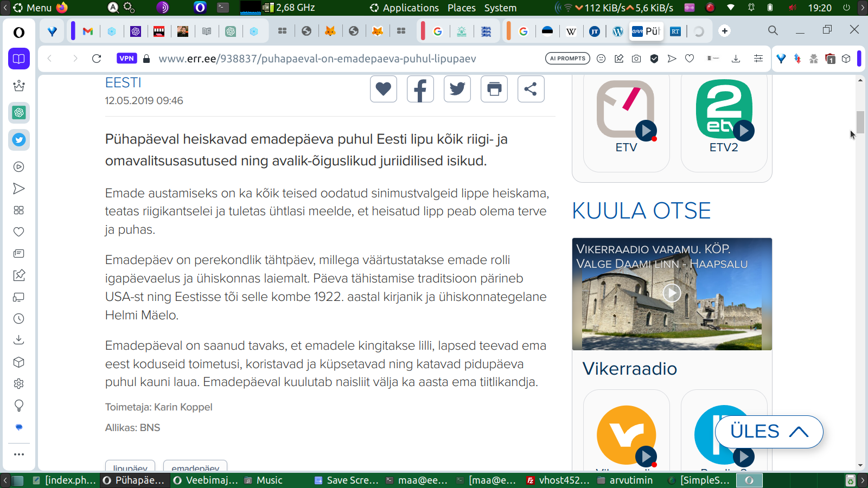The width and height of the screenshot is (868, 488).
Task: Open Twitter in the Opera sidebar
Action: 19,140
